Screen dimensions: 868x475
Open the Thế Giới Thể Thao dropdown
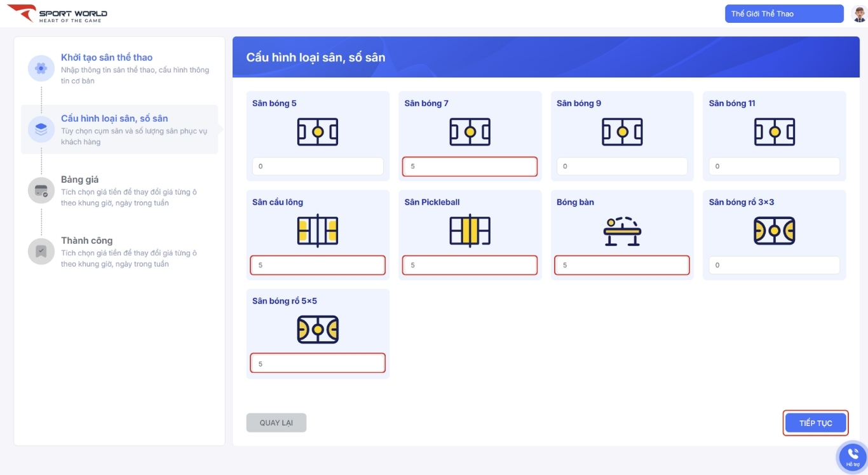[784, 14]
